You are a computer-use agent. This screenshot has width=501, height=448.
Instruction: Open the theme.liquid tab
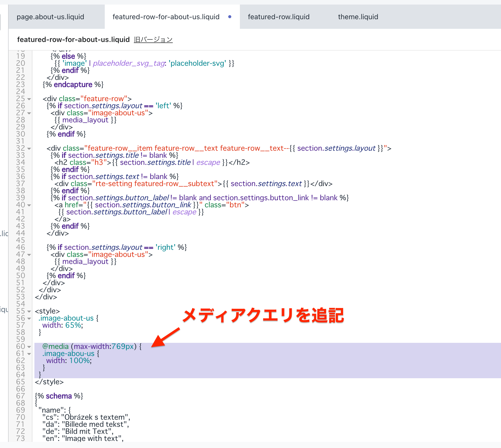pos(358,17)
